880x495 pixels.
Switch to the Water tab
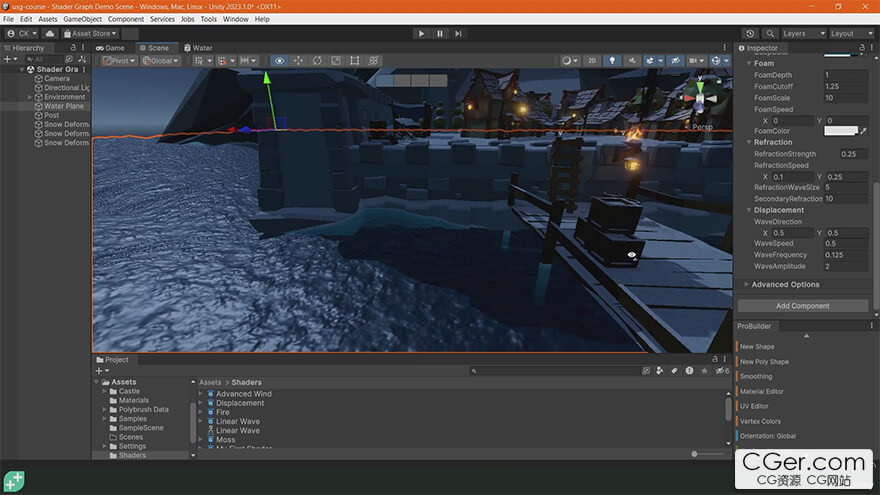[198, 48]
